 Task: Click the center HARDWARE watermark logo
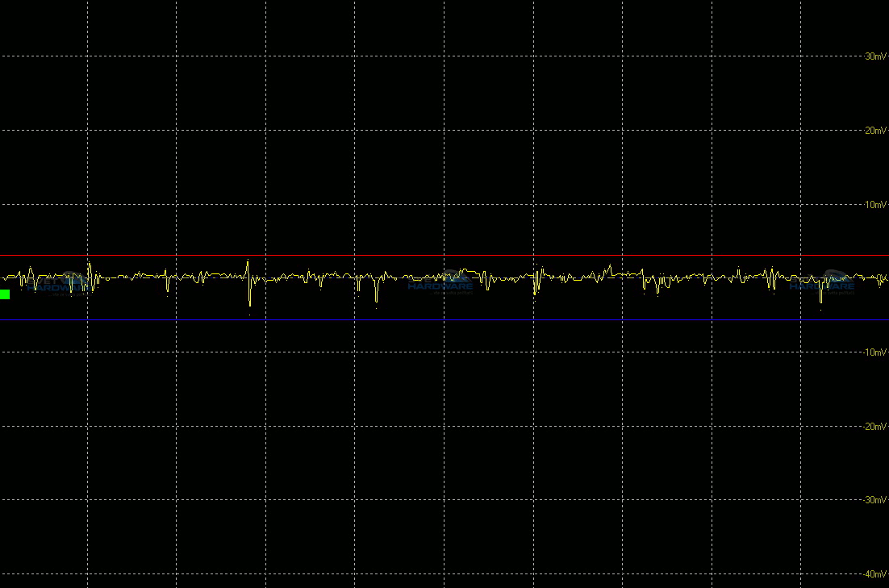pyautogui.click(x=440, y=283)
